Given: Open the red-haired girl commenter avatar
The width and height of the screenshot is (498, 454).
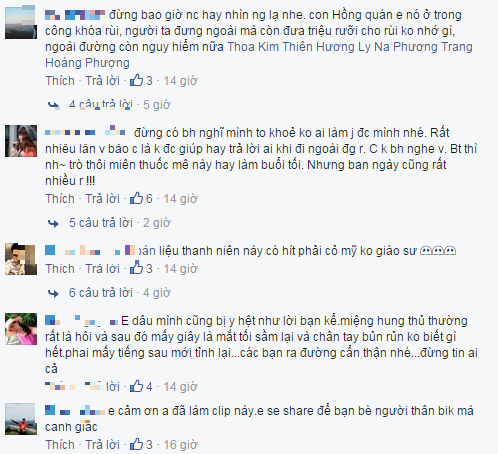Looking at the screenshot, I should click(x=21, y=141).
